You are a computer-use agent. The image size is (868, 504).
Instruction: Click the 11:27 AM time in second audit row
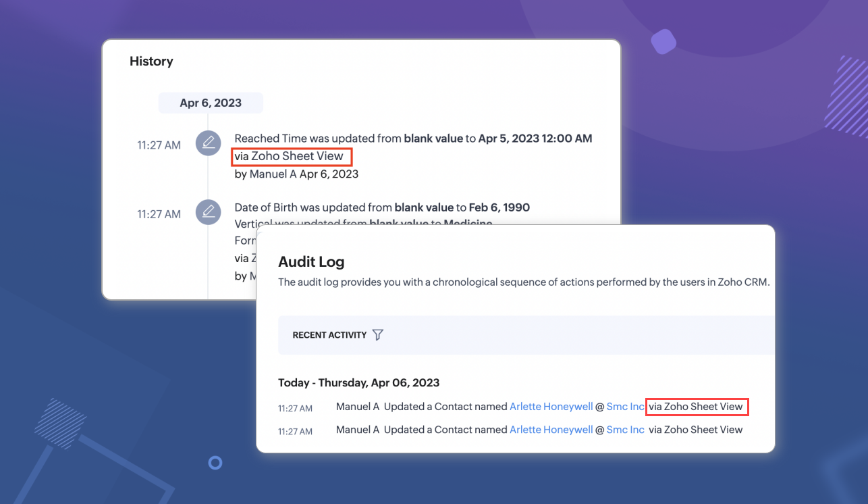click(295, 432)
